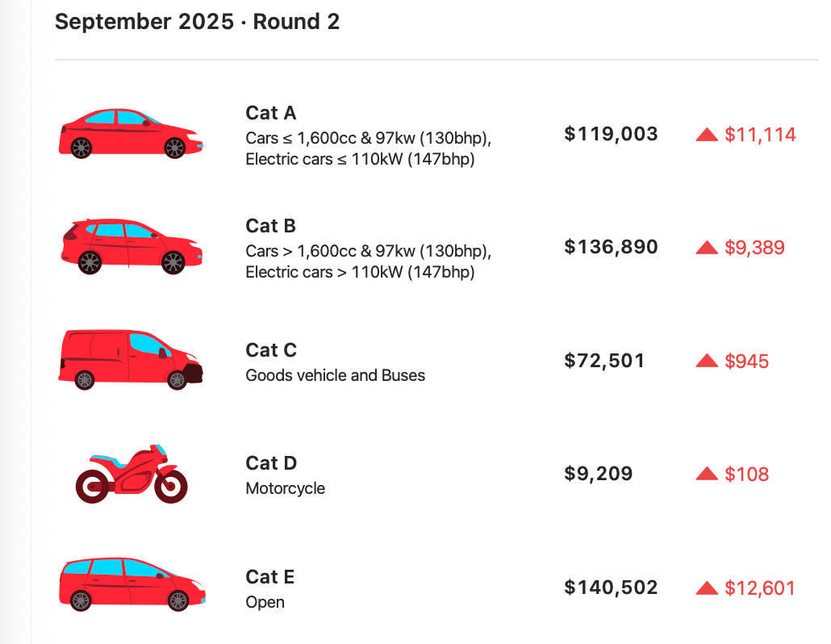Image resolution: width=831 pixels, height=644 pixels.
Task: Click the red up-arrow beside $945
Action: (x=707, y=361)
